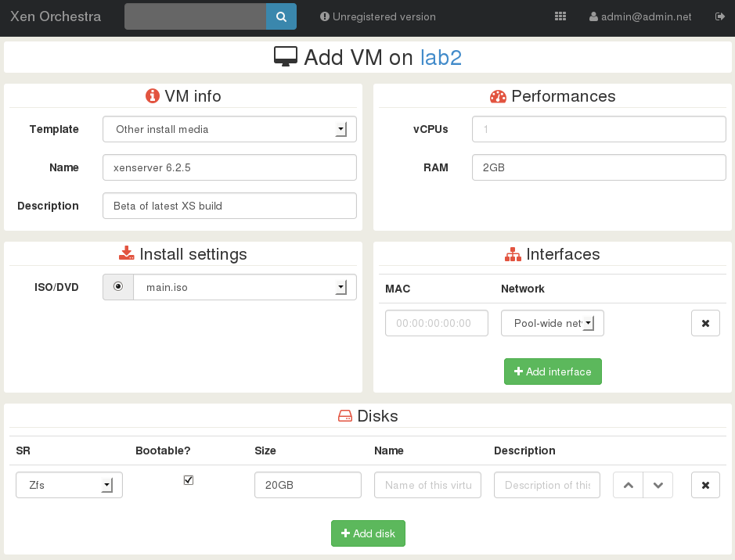Click the "Install settings" section heading
The height and width of the screenshot is (560, 735).
[193, 254]
